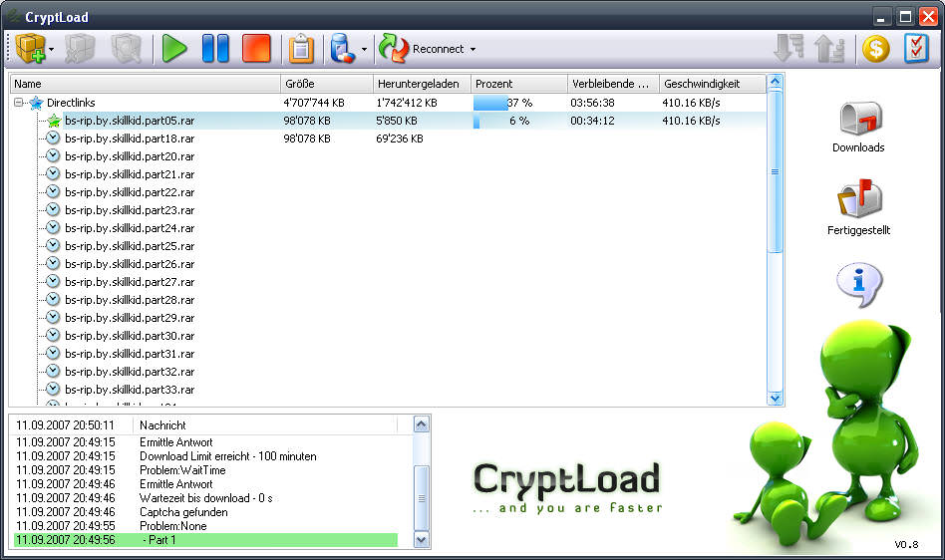
Task: Select bs-rip.by.skillkid.part25.rar
Action: pos(130,246)
